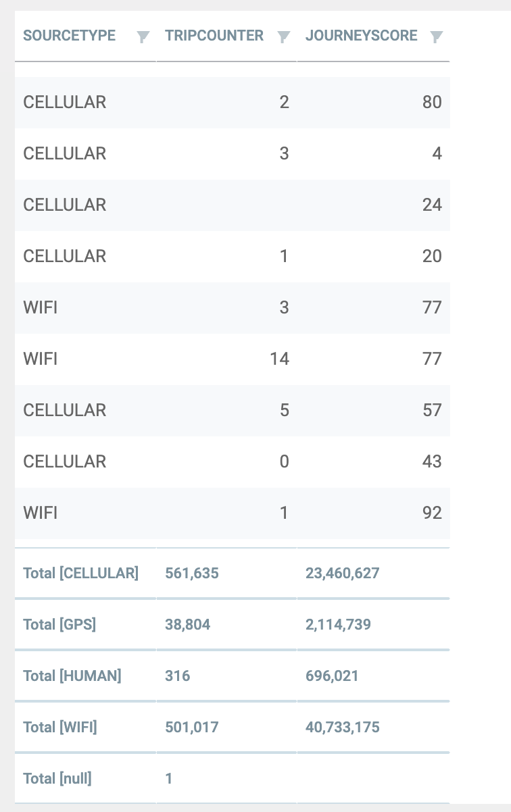This screenshot has height=812, width=511.
Task: Select the Total [WIFI] summary row label
Action: click(60, 728)
